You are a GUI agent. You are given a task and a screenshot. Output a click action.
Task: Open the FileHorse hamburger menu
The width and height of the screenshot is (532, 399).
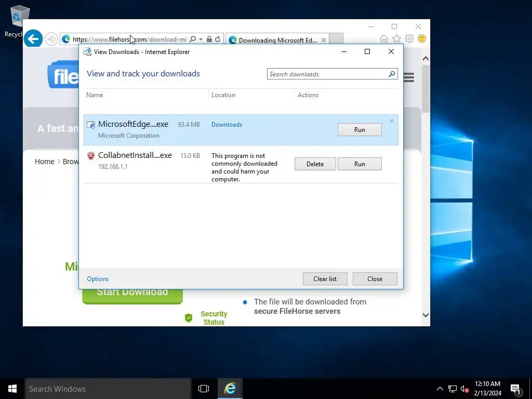coord(409,78)
